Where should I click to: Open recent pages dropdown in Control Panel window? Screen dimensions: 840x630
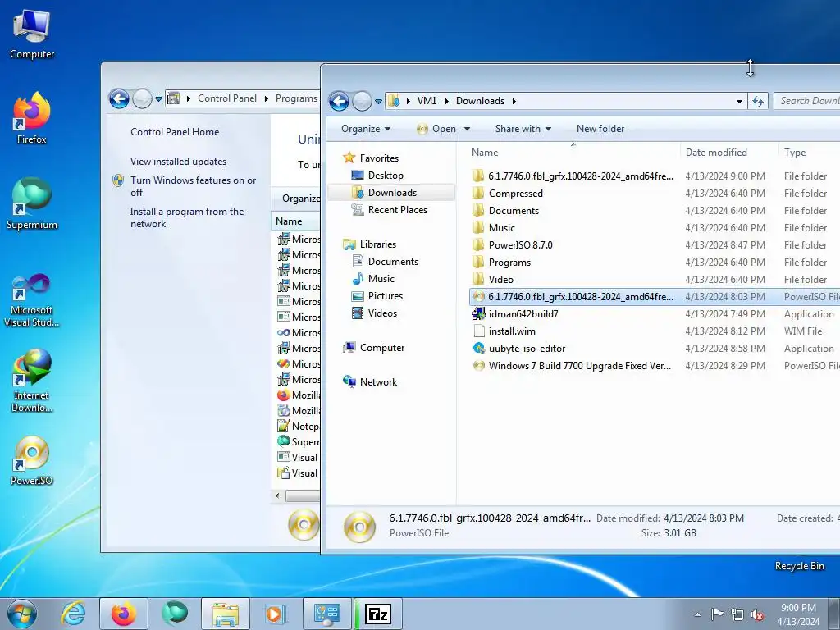tap(158, 99)
